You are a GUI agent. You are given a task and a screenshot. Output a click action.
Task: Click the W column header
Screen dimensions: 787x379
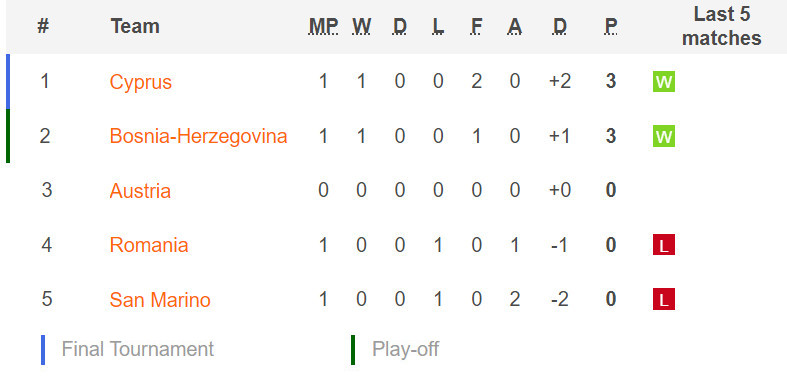pyautogui.click(x=361, y=26)
